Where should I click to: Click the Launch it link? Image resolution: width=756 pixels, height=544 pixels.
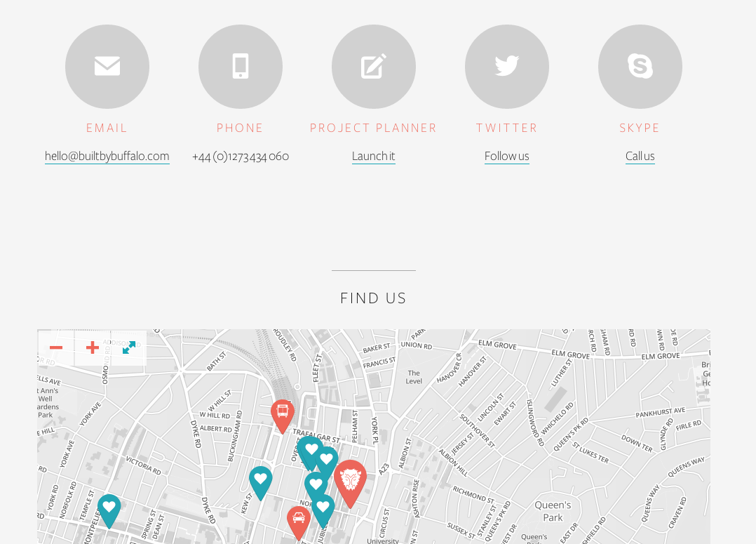[374, 157]
